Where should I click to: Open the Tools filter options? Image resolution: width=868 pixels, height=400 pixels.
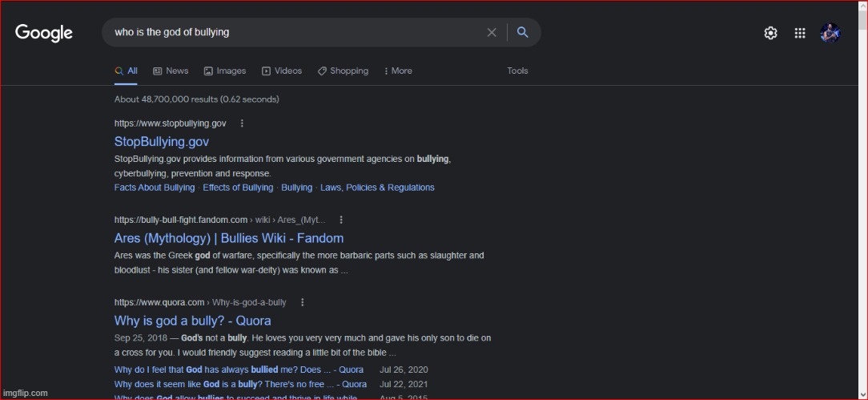click(x=517, y=71)
